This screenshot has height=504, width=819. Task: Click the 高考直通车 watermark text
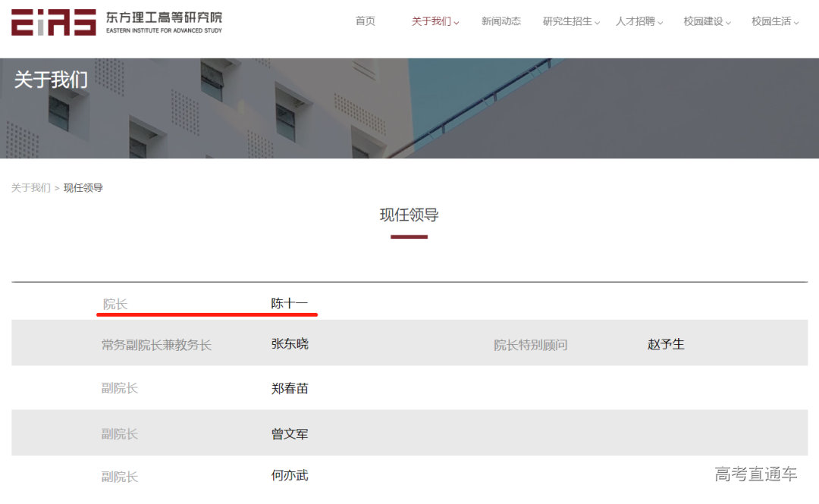[x=757, y=472]
